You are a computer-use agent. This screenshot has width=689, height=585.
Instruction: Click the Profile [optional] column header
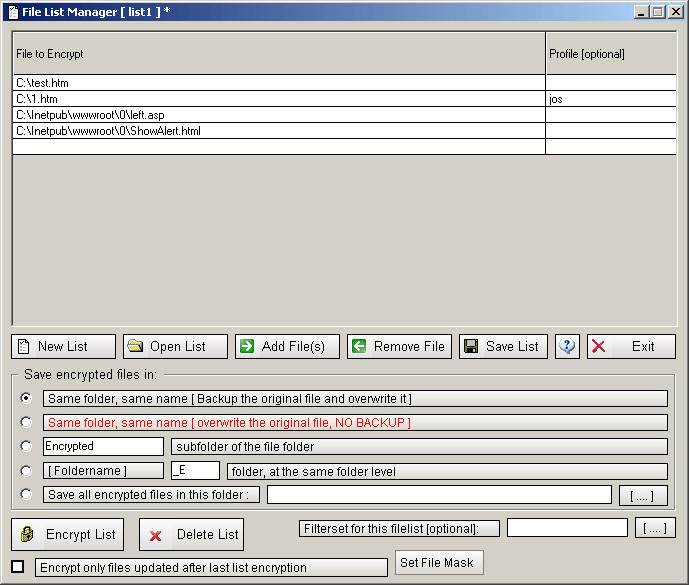pos(611,53)
